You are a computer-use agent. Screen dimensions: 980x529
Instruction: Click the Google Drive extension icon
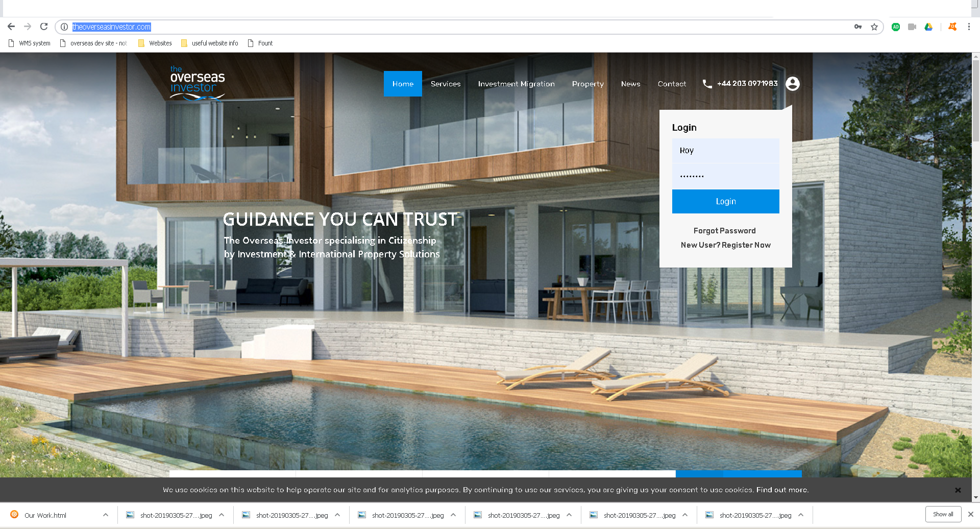click(x=928, y=27)
